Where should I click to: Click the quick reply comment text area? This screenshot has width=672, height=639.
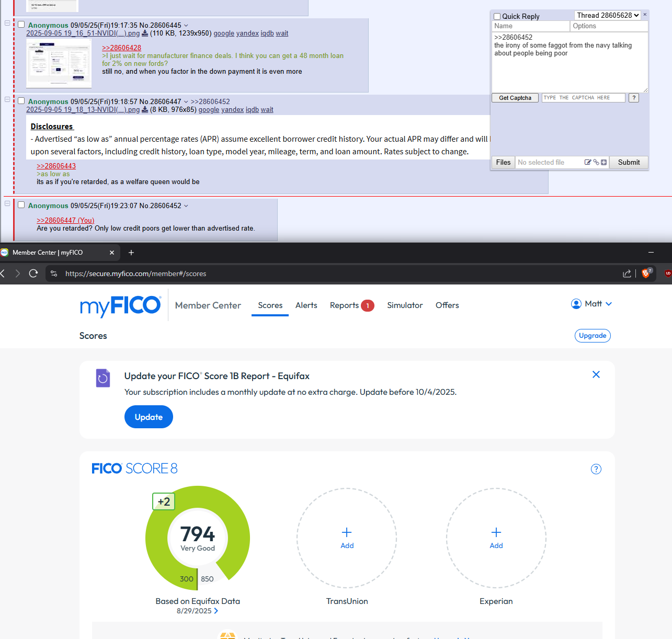[x=570, y=62]
